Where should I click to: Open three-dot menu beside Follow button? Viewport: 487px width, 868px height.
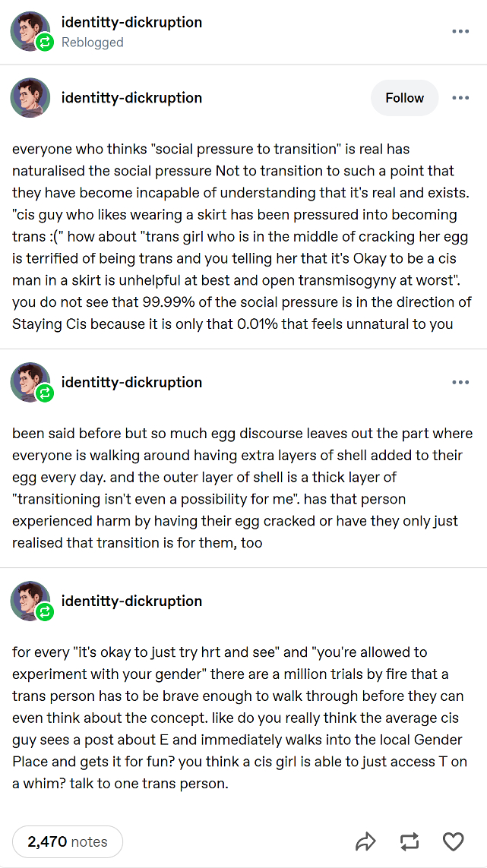point(460,98)
